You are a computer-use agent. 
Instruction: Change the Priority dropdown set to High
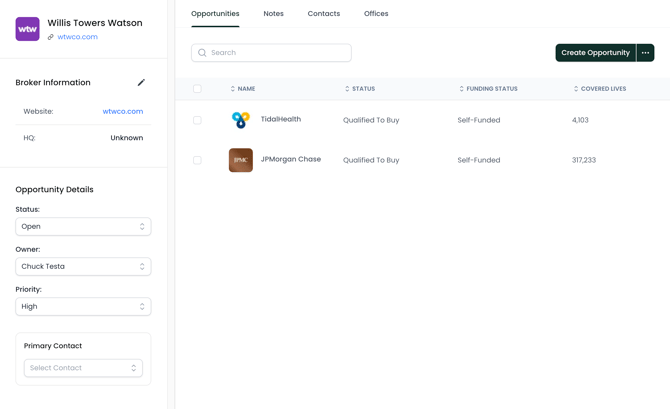coord(83,307)
